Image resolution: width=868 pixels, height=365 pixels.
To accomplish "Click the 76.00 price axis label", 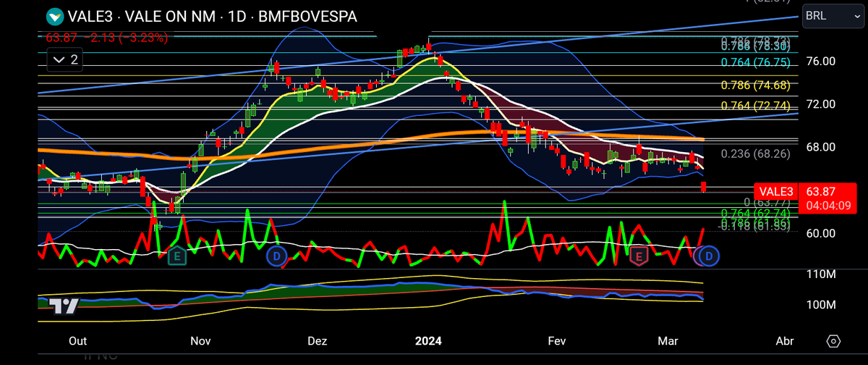I will point(820,61).
